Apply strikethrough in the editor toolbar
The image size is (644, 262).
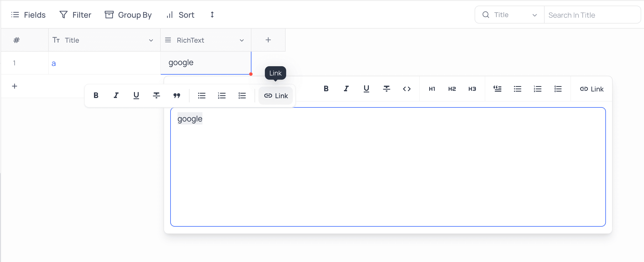(387, 89)
